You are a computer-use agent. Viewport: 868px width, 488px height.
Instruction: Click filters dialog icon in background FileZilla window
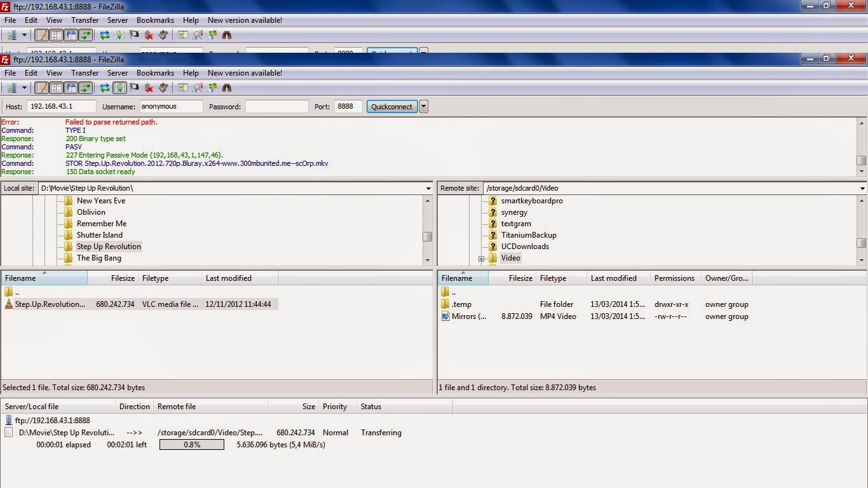pyautogui.click(x=183, y=35)
